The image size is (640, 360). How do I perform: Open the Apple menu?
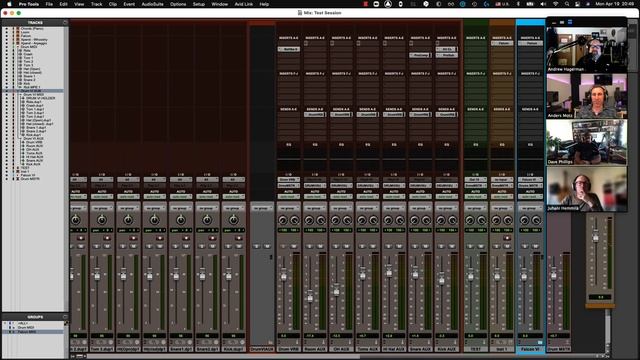coord(9,4)
